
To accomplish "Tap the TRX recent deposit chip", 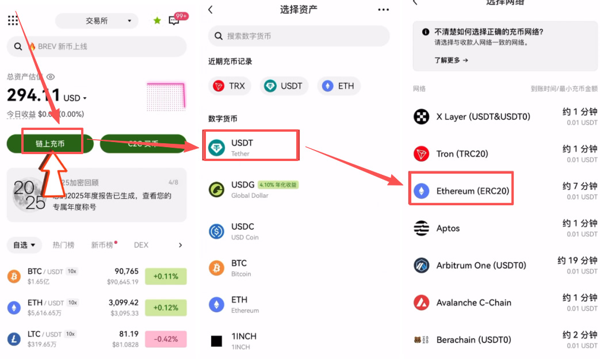I will (x=230, y=86).
